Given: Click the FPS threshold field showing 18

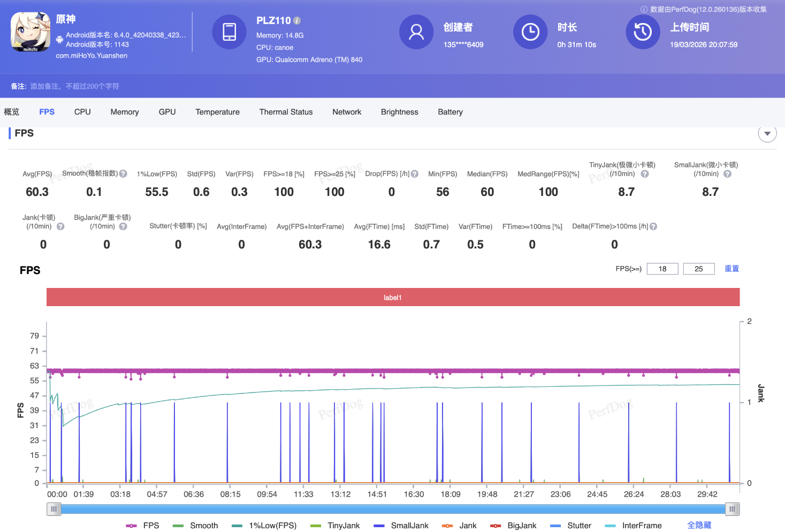Looking at the screenshot, I should (662, 269).
